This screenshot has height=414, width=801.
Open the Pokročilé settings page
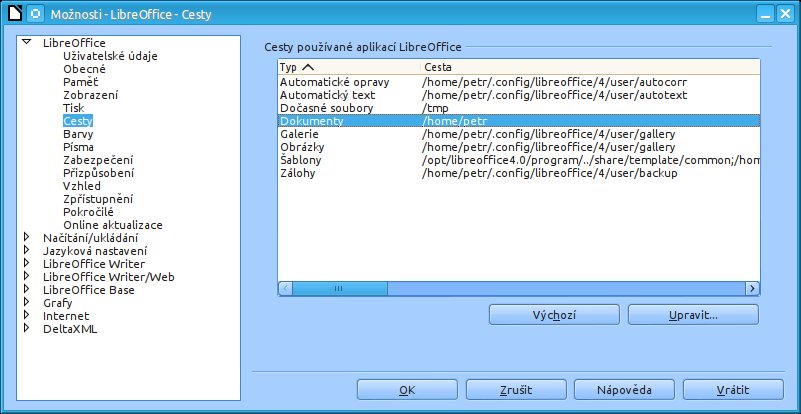coord(88,212)
